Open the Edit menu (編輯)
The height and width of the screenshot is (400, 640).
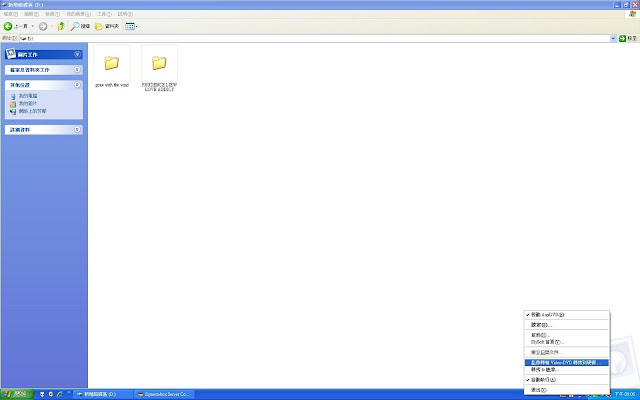pyautogui.click(x=31, y=14)
